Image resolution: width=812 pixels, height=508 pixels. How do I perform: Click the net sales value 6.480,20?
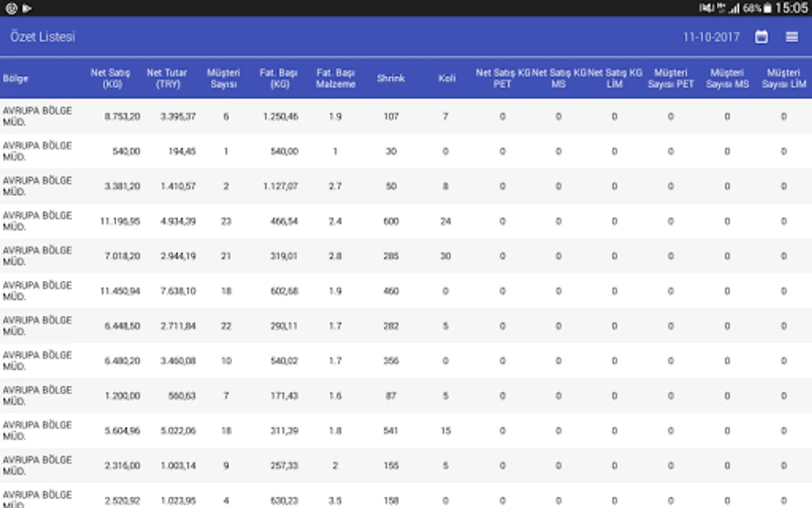click(x=122, y=361)
